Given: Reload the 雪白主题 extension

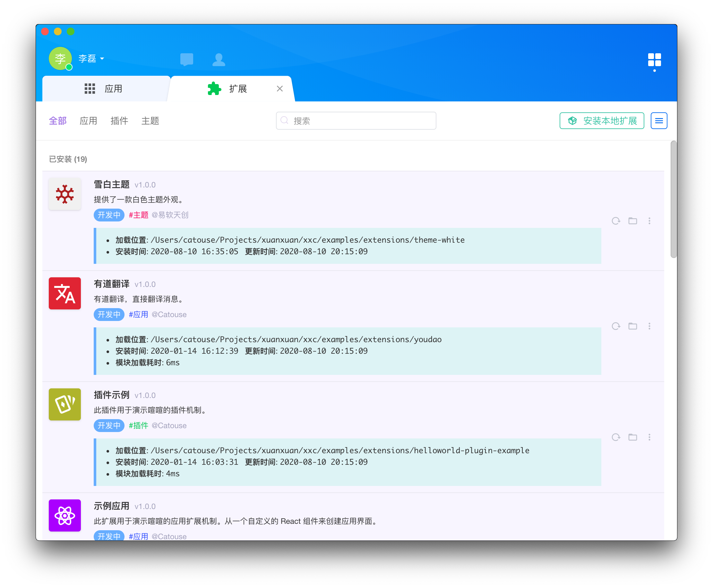Looking at the screenshot, I should 616,221.
